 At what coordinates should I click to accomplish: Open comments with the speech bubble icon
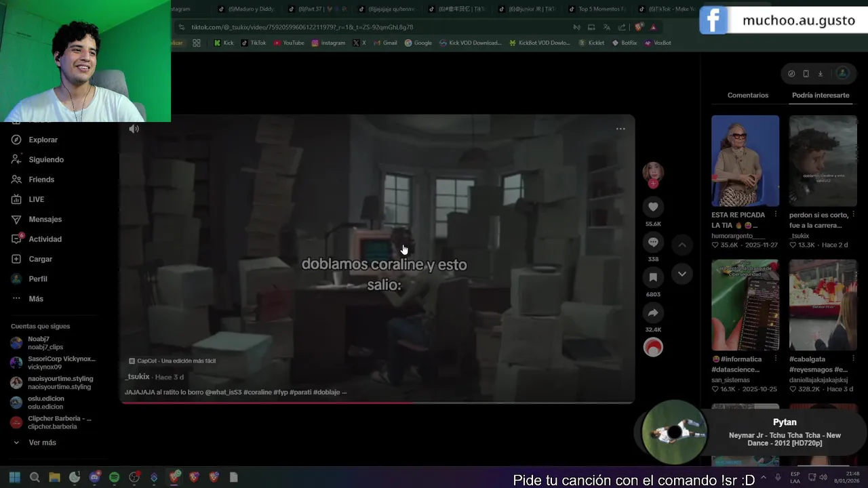653,242
